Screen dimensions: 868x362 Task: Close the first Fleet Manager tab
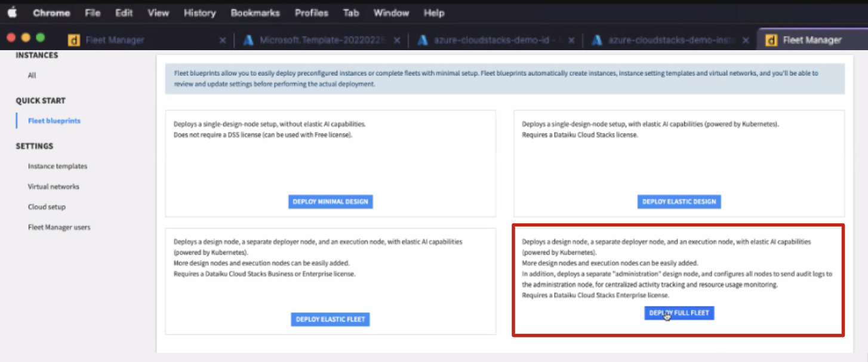[223, 41]
